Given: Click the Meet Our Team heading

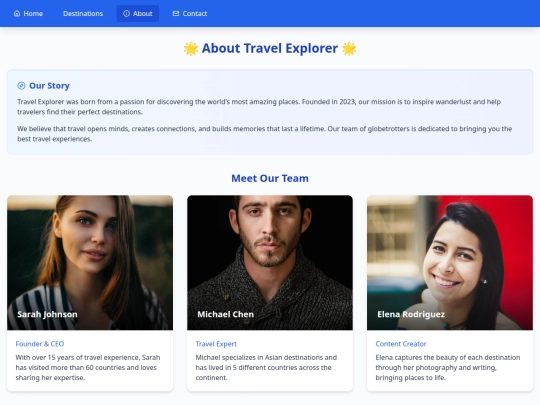Looking at the screenshot, I should (x=270, y=178).
